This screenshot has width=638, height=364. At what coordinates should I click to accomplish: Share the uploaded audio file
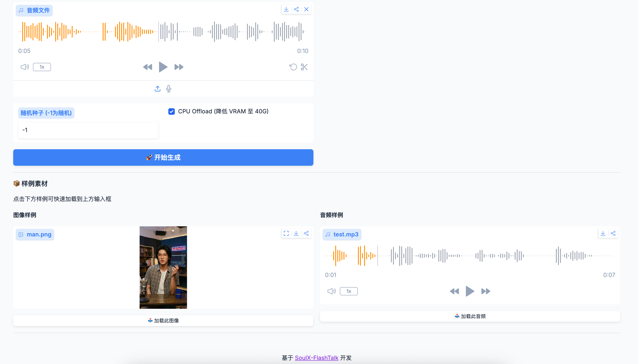(x=296, y=9)
